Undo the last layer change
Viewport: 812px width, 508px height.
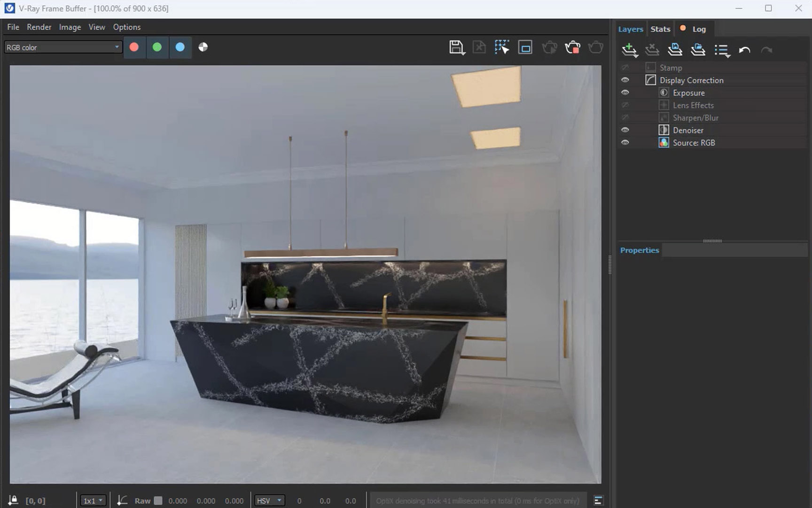(745, 49)
